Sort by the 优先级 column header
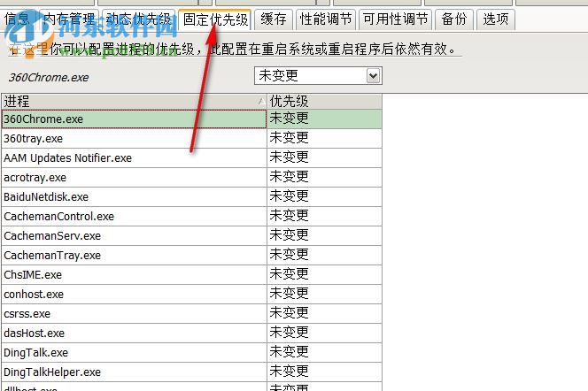Screen dimensions: 588x391 324,102
